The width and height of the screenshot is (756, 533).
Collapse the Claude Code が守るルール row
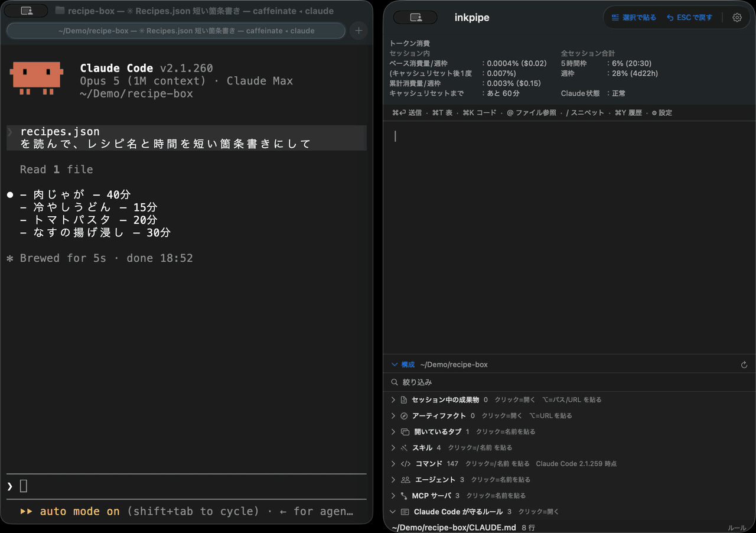pos(393,512)
